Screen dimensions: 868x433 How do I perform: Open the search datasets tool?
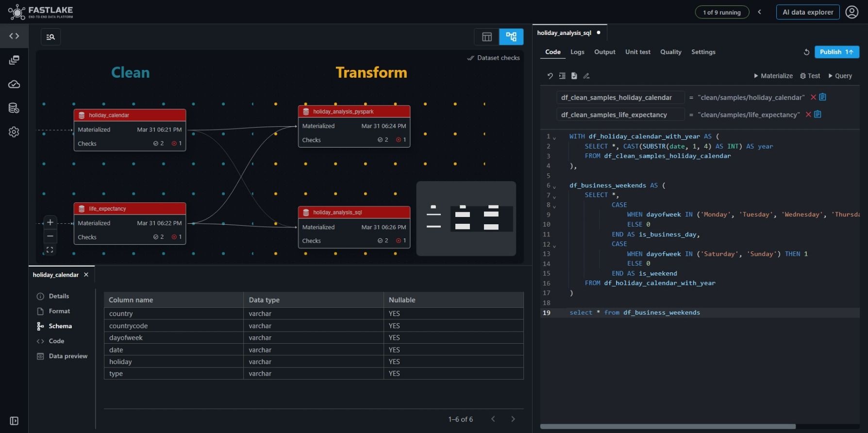coord(50,37)
